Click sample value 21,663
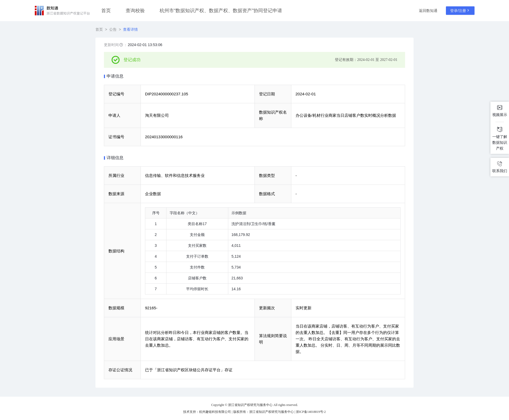The image size is (509, 420). [237, 278]
